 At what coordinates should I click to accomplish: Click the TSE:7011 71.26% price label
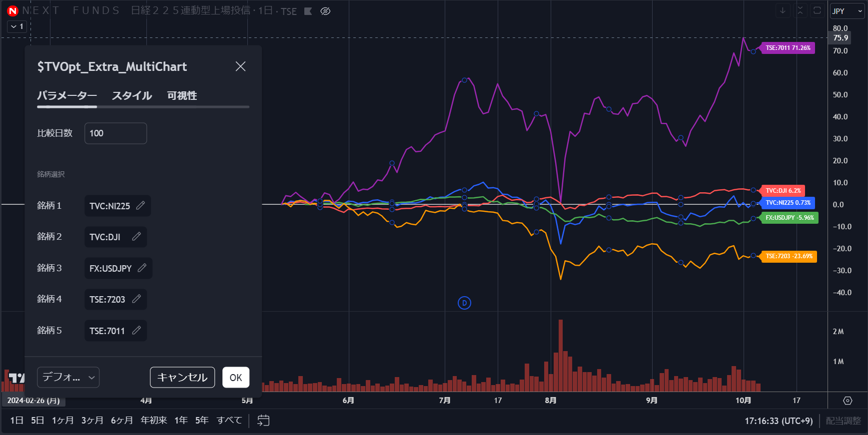click(788, 48)
